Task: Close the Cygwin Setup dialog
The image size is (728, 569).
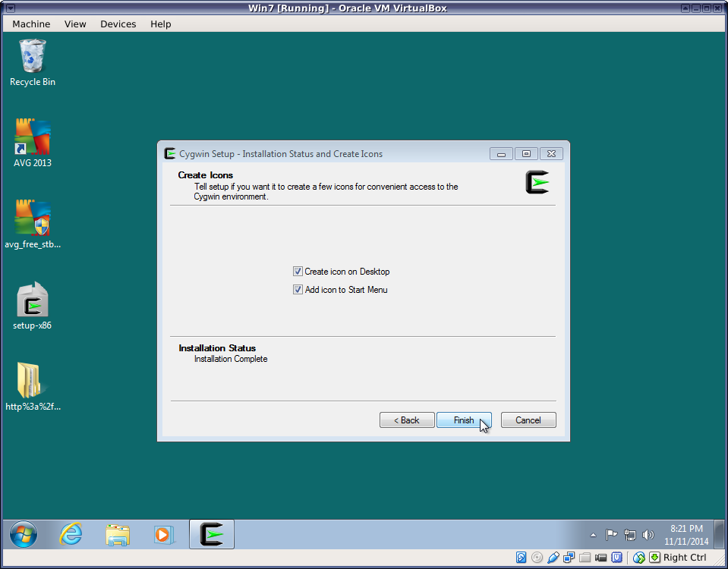Action: (x=551, y=153)
